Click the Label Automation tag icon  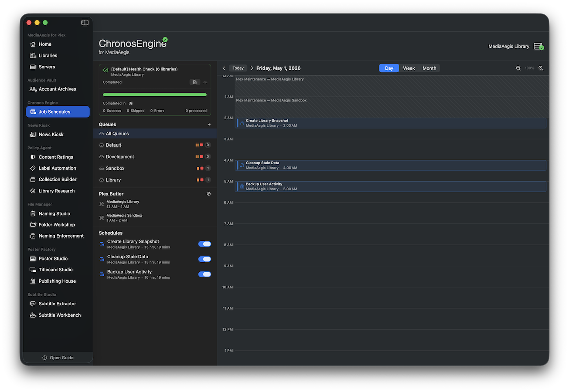(33, 168)
